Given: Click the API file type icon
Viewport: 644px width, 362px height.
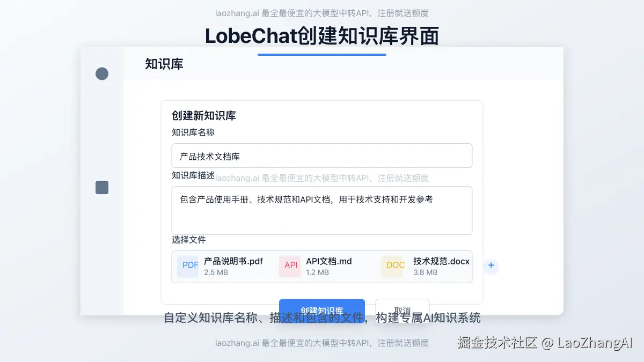Looking at the screenshot, I should [x=290, y=267].
